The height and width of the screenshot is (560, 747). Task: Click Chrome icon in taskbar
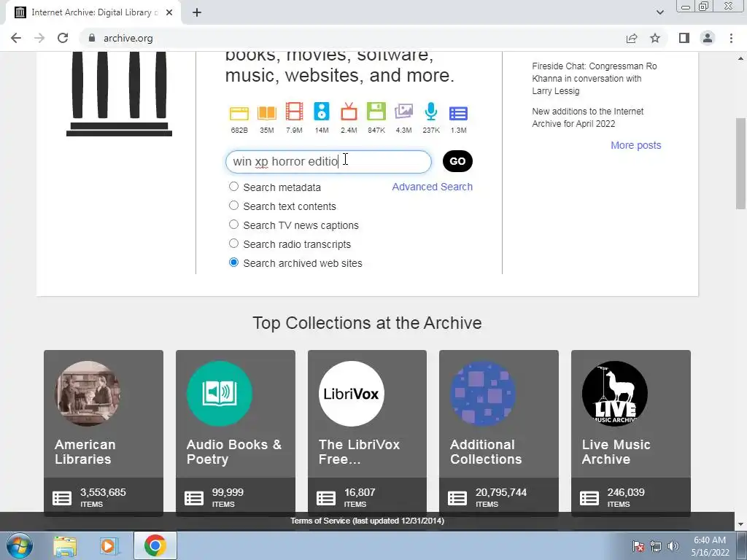click(x=155, y=545)
